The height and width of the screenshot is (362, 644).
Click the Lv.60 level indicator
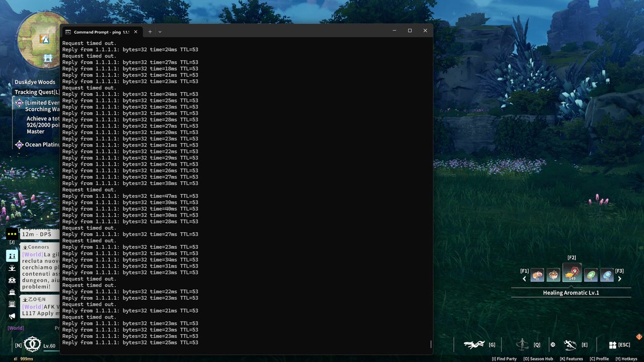pos(49,346)
